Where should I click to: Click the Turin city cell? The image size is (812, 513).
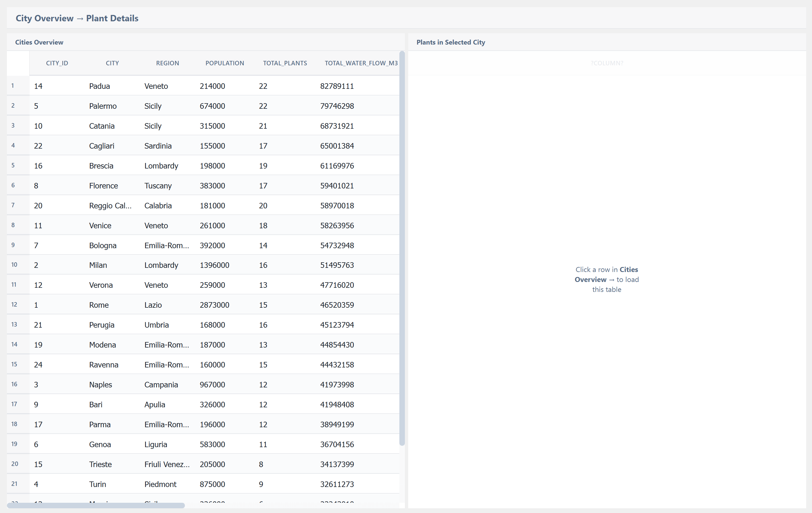tap(98, 484)
